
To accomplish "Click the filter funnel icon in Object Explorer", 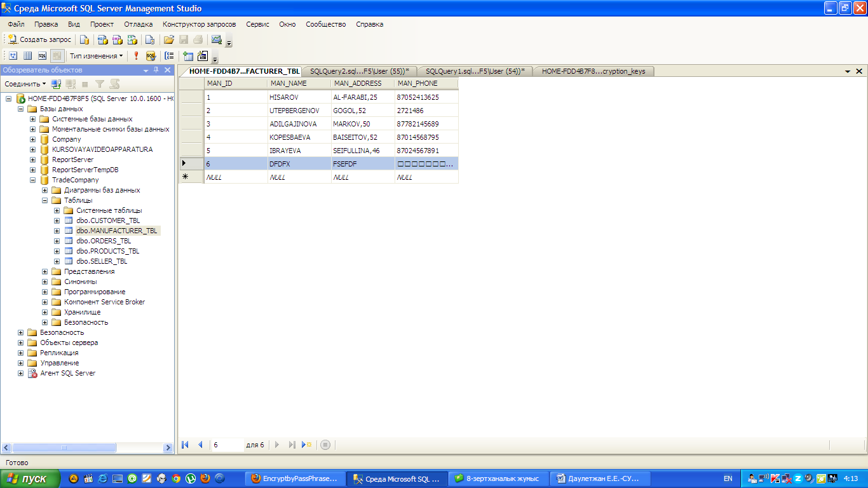I will click(100, 84).
